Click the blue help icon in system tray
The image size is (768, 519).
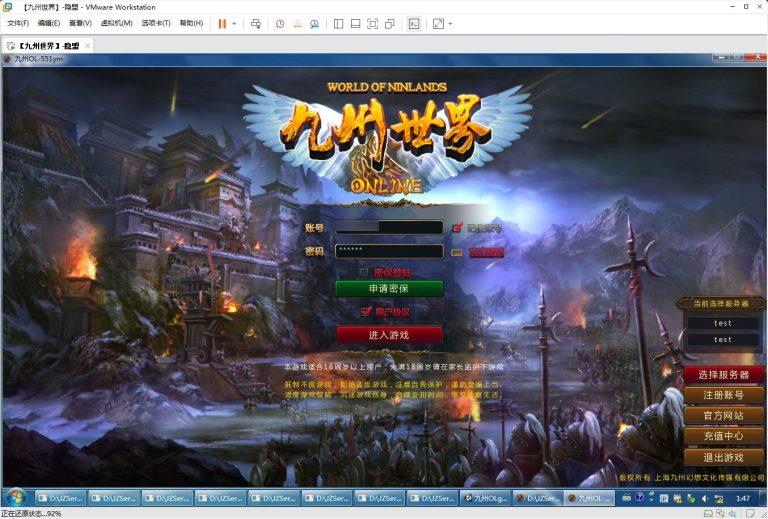pos(639,497)
